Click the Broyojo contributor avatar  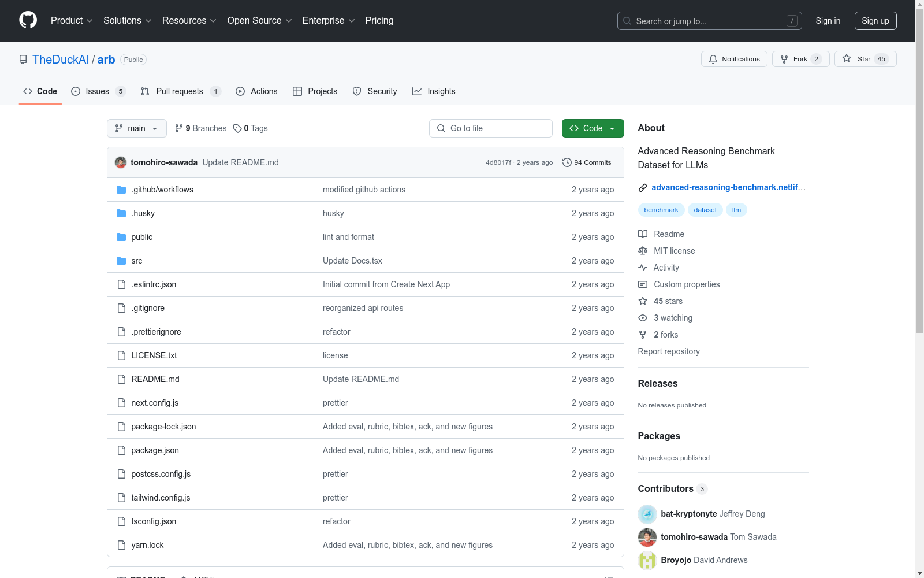click(x=647, y=560)
